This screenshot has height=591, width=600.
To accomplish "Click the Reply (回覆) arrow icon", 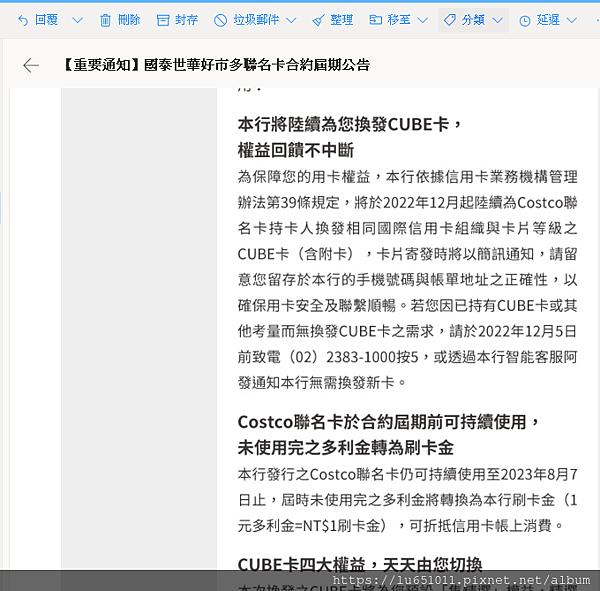I will tap(23, 20).
